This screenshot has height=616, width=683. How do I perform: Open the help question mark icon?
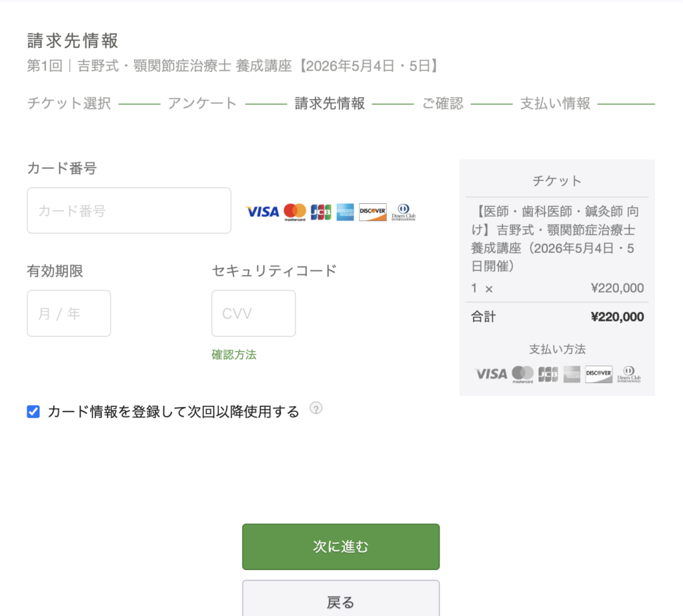pos(316,409)
